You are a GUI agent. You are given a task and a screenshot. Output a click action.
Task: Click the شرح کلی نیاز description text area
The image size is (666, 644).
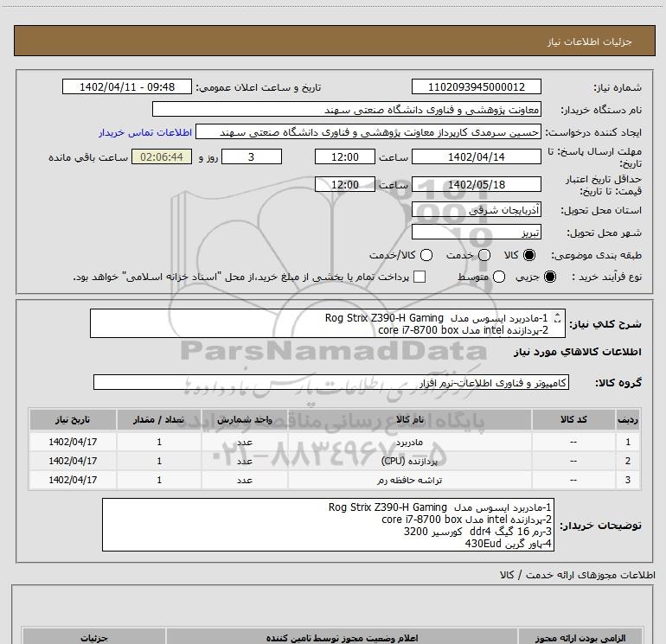(x=328, y=323)
